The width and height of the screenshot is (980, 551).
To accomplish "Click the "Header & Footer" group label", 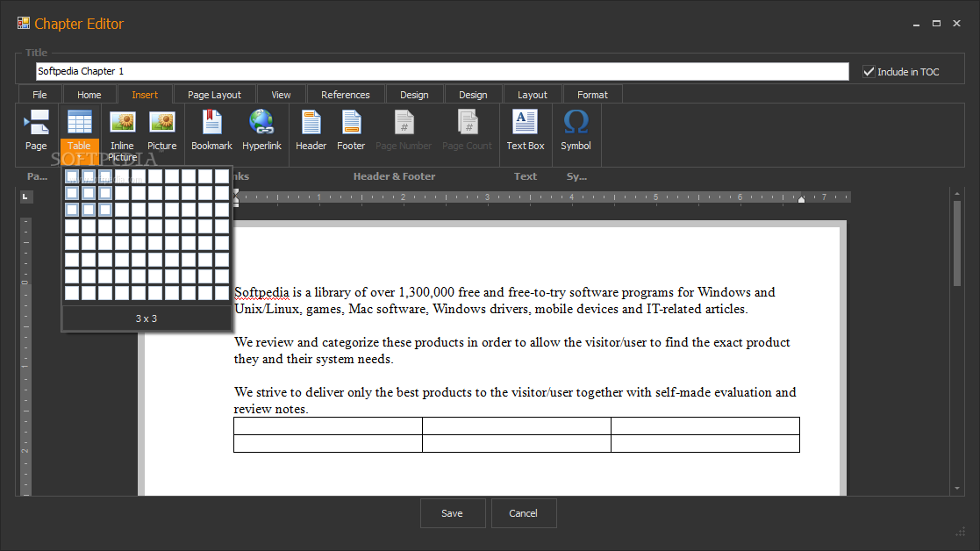I will click(395, 176).
